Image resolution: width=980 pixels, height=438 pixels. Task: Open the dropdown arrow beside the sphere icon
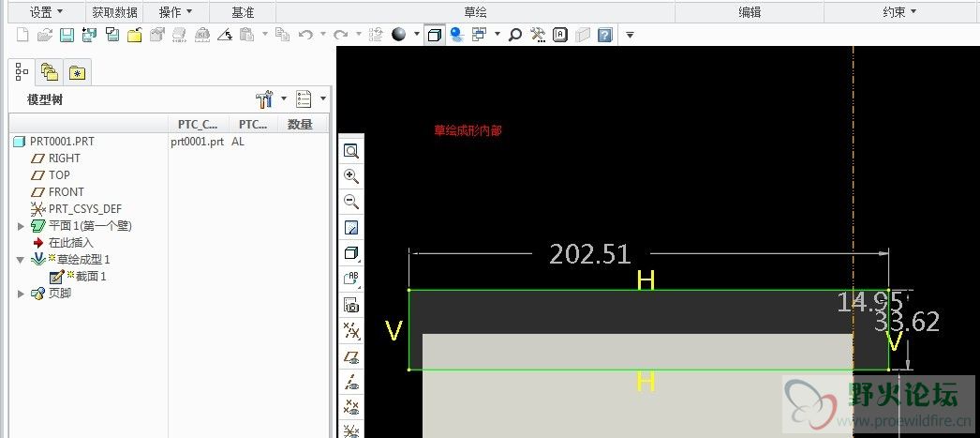coord(416,35)
